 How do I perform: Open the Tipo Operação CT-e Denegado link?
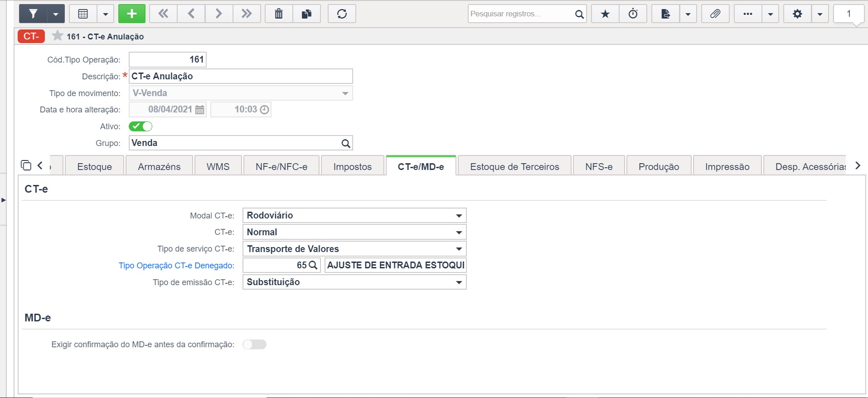pyautogui.click(x=176, y=266)
